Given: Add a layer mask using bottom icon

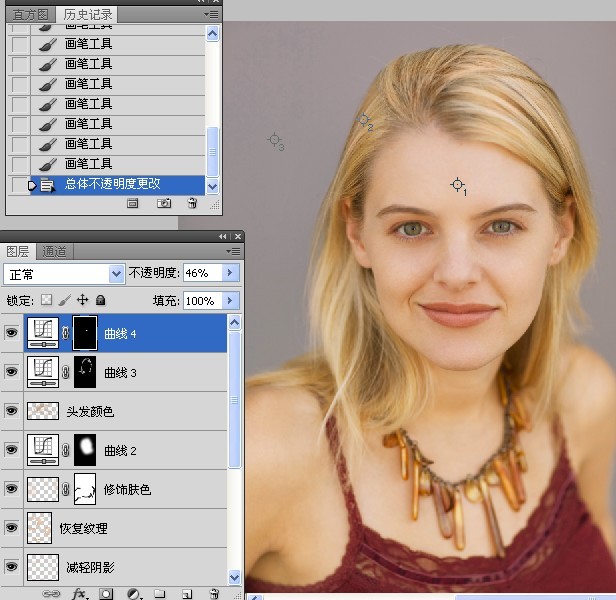Looking at the screenshot, I should (x=106, y=593).
